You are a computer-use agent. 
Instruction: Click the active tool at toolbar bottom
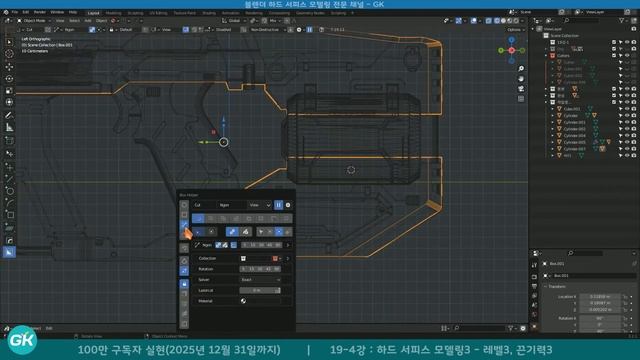9,252
